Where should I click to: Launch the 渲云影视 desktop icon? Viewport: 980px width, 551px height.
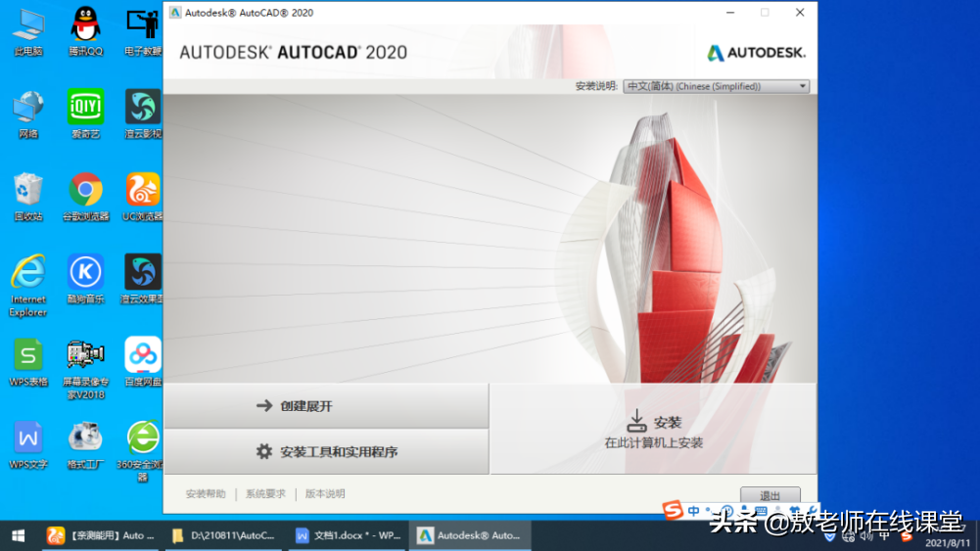click(x=143, y=115)
